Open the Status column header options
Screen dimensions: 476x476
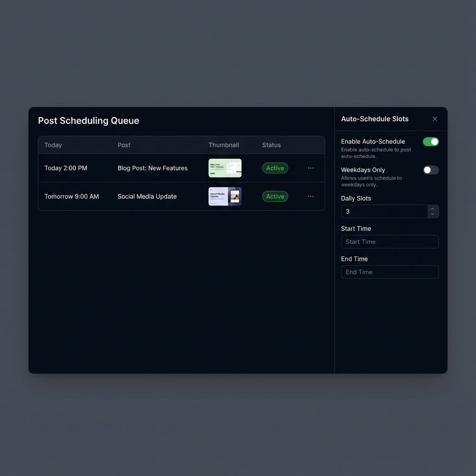pyautogui.click(x=271, y=145)
